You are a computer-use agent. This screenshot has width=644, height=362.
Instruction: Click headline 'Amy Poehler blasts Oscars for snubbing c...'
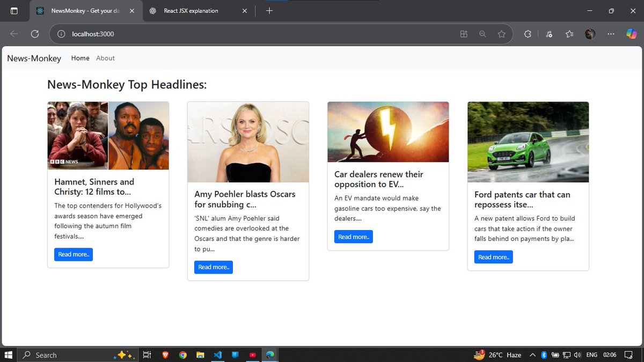coord(245,199)
